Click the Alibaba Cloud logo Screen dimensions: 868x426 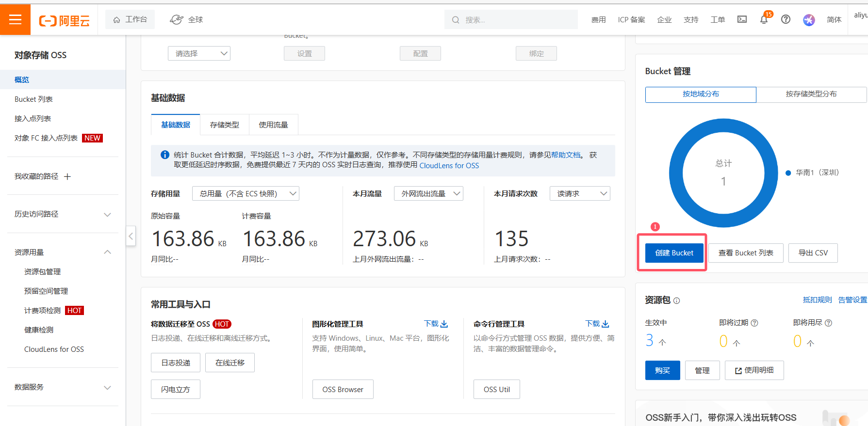pos(65,20)
